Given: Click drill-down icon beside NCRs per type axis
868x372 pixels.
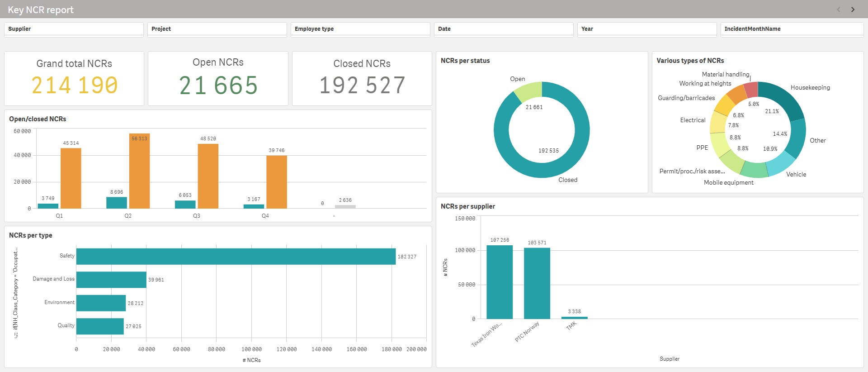Looking at the screenshot, I should [x=16, y=335].
